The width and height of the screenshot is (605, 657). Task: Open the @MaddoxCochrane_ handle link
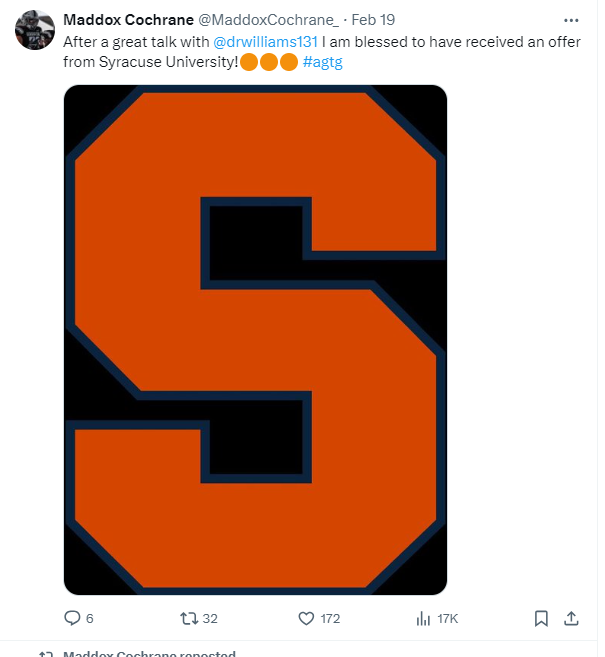coord(265,20)
